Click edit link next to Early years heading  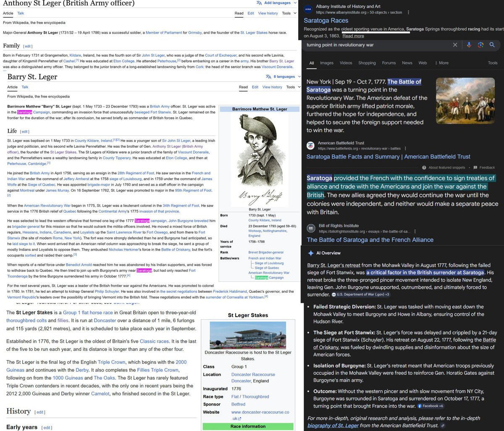pyautogui.click(x=47, y=428)
